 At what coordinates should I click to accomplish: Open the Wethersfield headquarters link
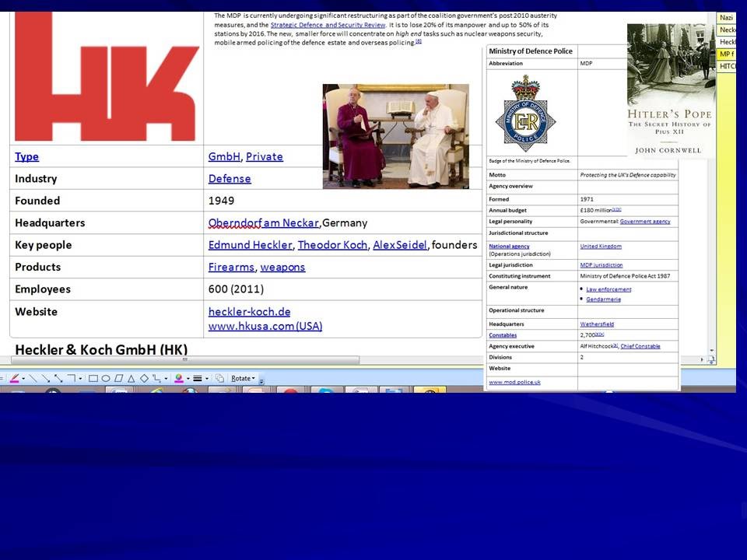597,324
